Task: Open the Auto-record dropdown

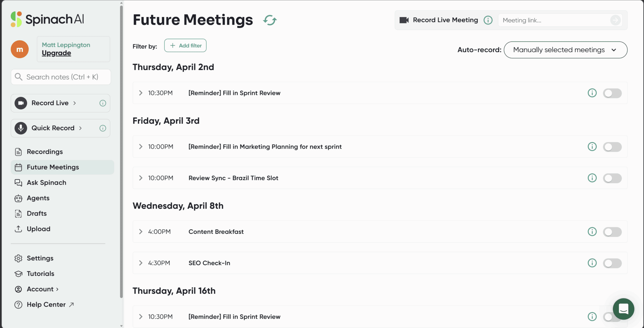Action: pyautogui.click(x=565, y=50)
